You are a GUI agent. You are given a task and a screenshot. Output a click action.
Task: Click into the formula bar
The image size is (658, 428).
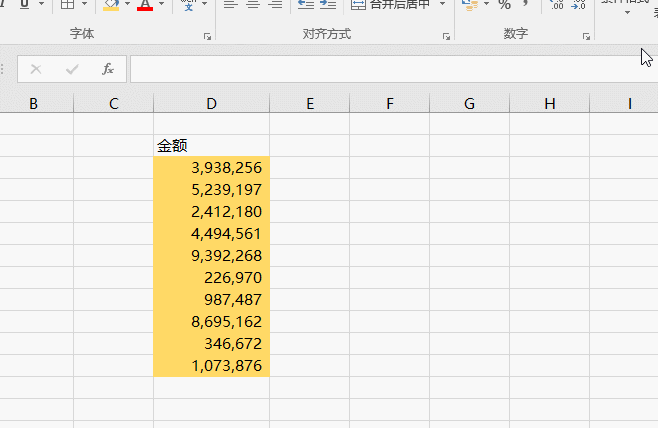(x=394, y=69)
